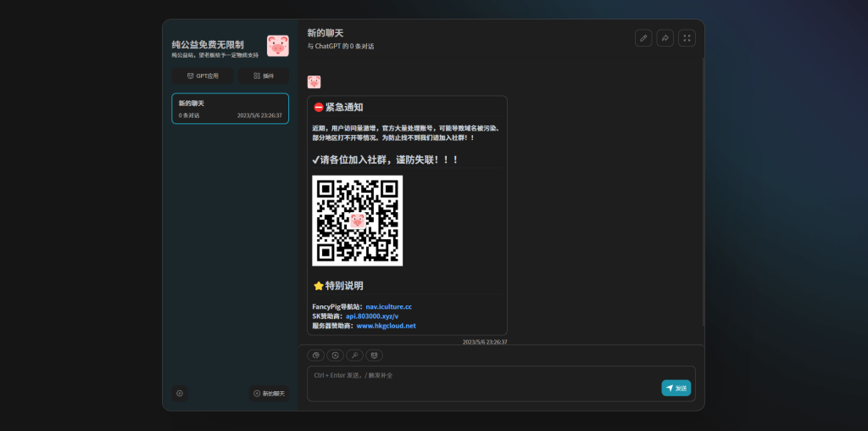The height and width of the screenshot is (431, 868).
Task: Click the magic wand icon above input
Action: click(355, 355)
